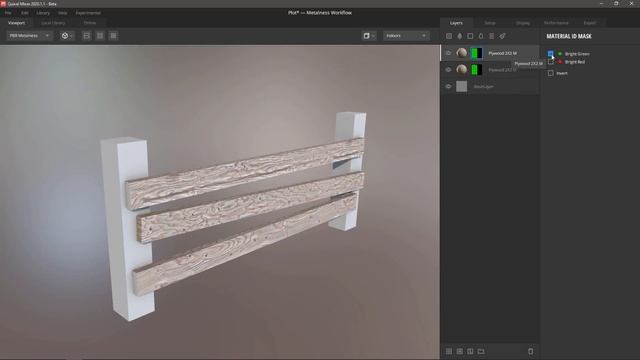Click the fourth icon in the Layers toolbar
The width and height of the screenshot is (640, 360).
(x=481, y=36)
